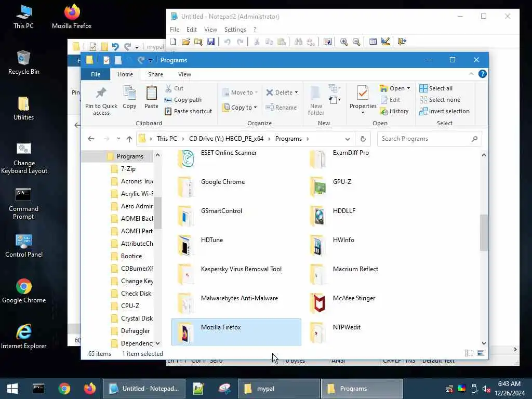Click navigation pane scroll down arrow

[x=158, y=343]
